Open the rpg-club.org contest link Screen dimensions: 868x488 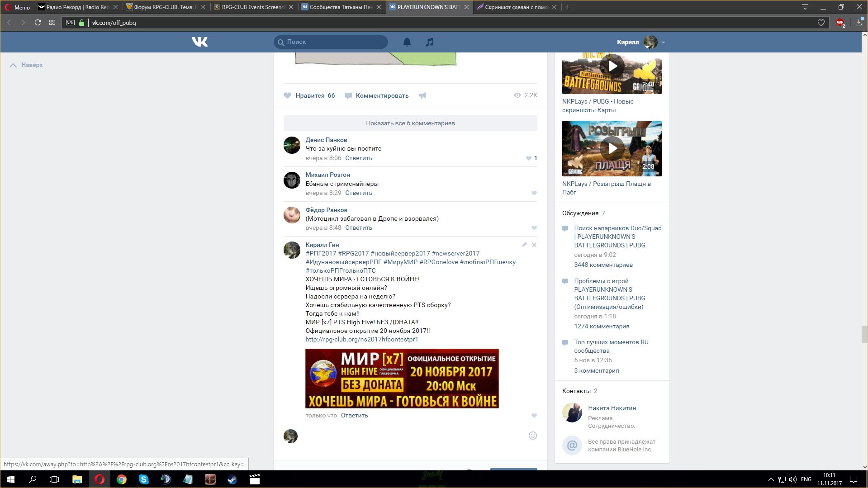361,339
